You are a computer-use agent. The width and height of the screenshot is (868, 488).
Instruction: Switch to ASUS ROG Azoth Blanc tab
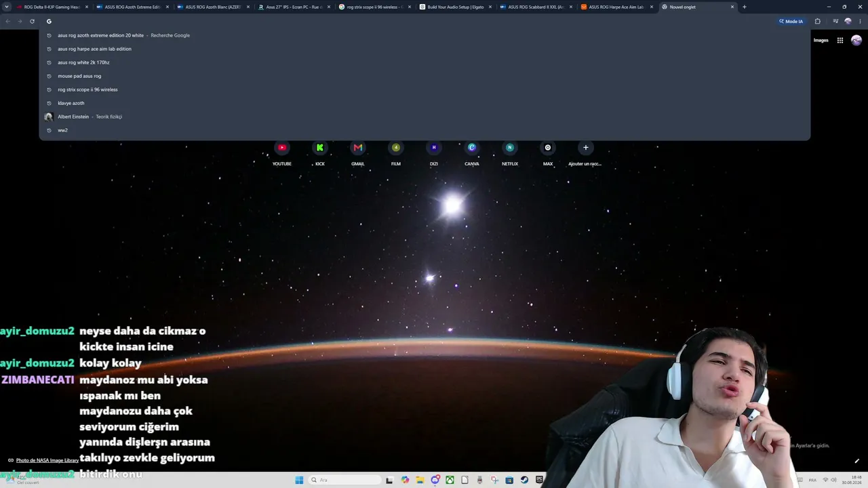[x=213, y=7]
